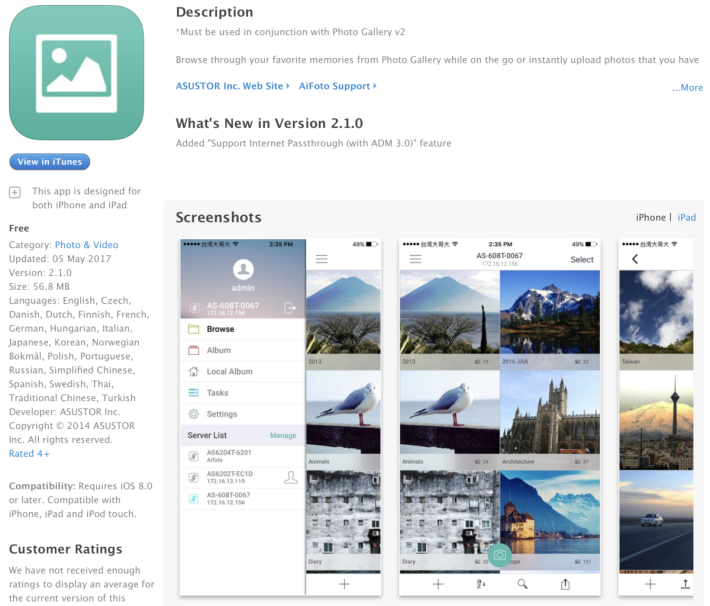Open the Diary building thumbnail in second screenshot
Screen dimensions: 710x606
(450, 512)
